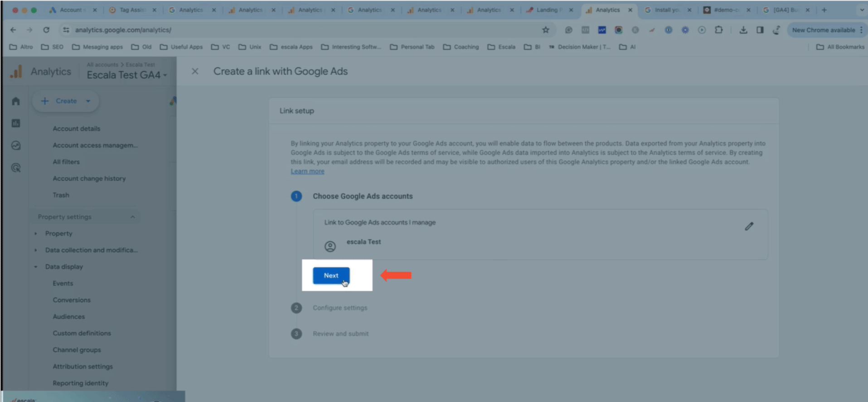Click the Configure settings step
The width and height of the screenshot is (868, 402).
pyautogui.click(x=340, y=308)
